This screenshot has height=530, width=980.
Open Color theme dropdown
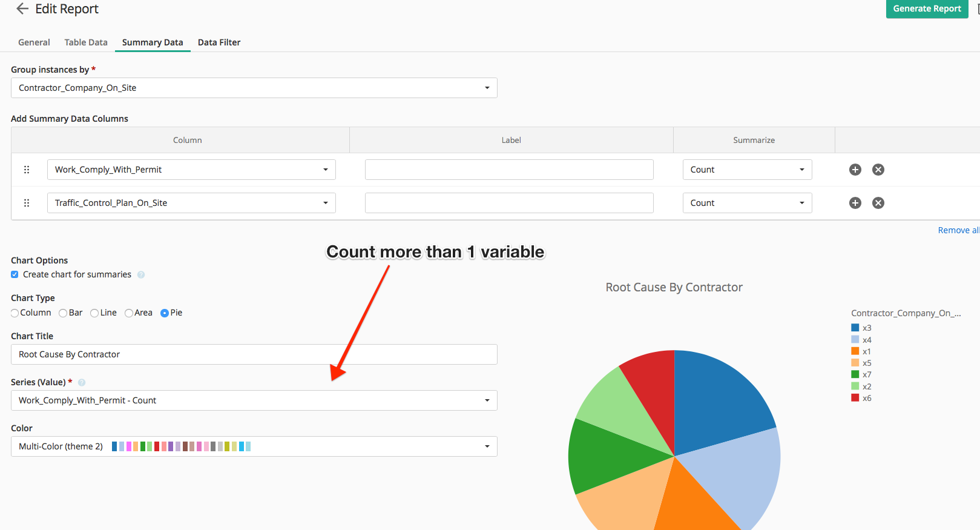254,446
